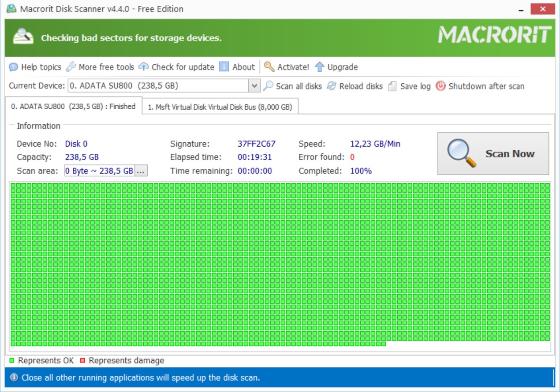Click the Activate! label
The height and width of the screenshot is (392, 560).
293,67
